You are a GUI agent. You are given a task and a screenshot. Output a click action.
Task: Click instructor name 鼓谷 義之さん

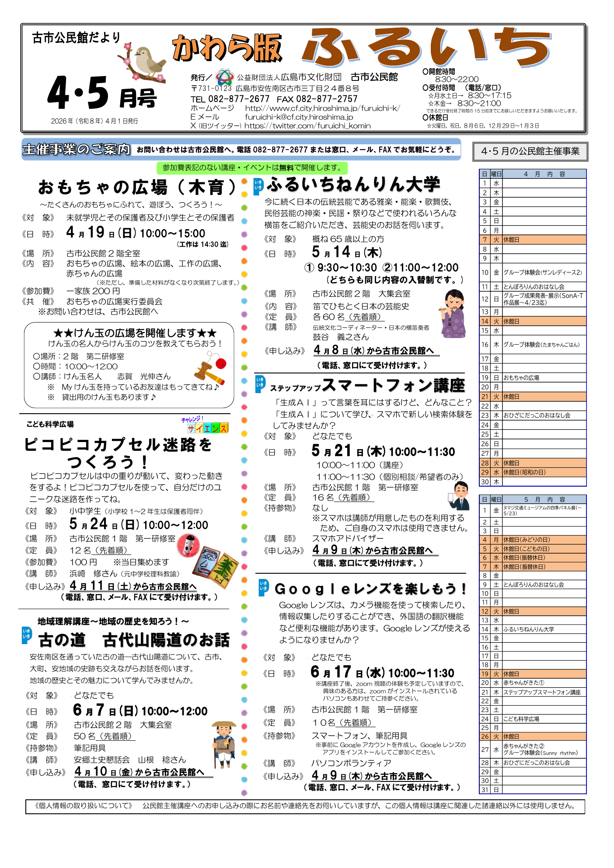pyautogui.click(x=341, y=337)
